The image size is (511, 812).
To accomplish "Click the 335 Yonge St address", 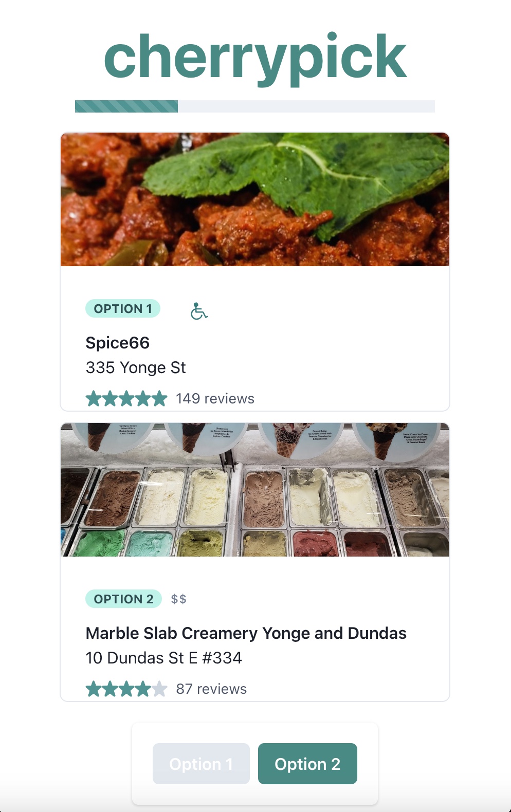I will (136, 367).
